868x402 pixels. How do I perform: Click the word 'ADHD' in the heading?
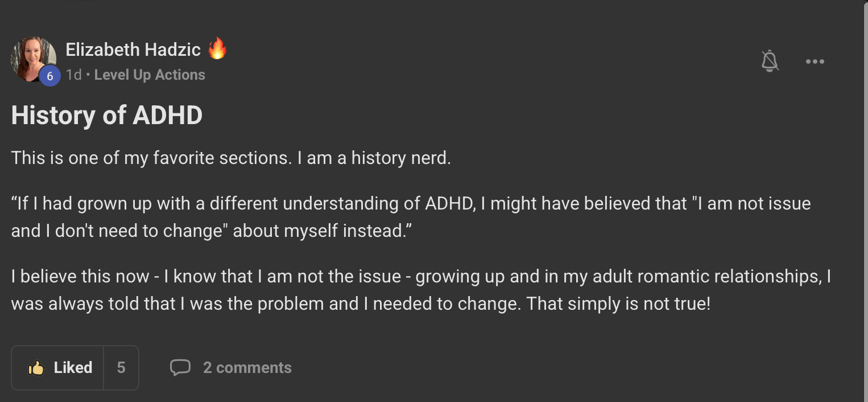[x=167, y=116]
